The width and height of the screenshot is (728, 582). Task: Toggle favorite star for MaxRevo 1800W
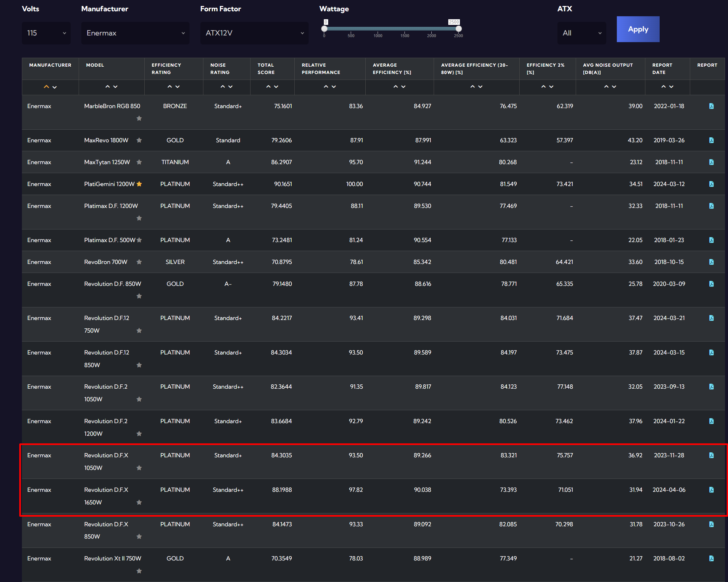pyautogui.click(x=139, y=140)
